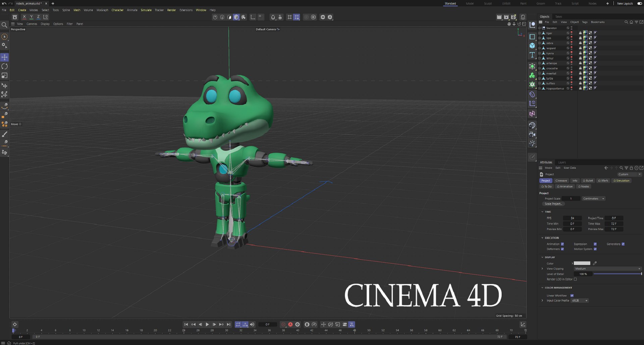Open the Centimeters unit dropdown
The height and width of the screenshot is (345, 644).
[593, 199]
